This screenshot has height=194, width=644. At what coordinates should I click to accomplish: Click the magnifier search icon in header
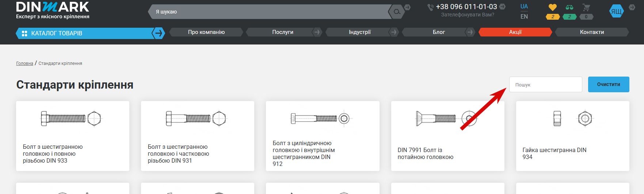coord(397,12)
